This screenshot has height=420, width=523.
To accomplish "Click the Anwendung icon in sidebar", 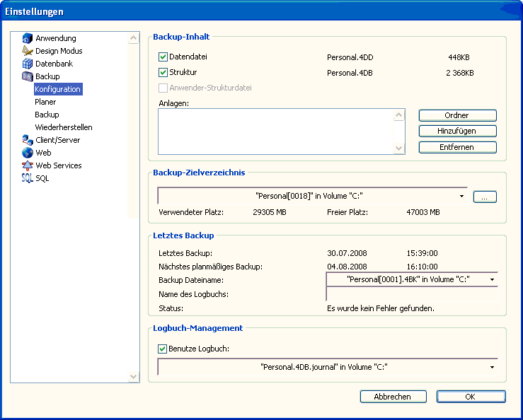I will (28, 38).
